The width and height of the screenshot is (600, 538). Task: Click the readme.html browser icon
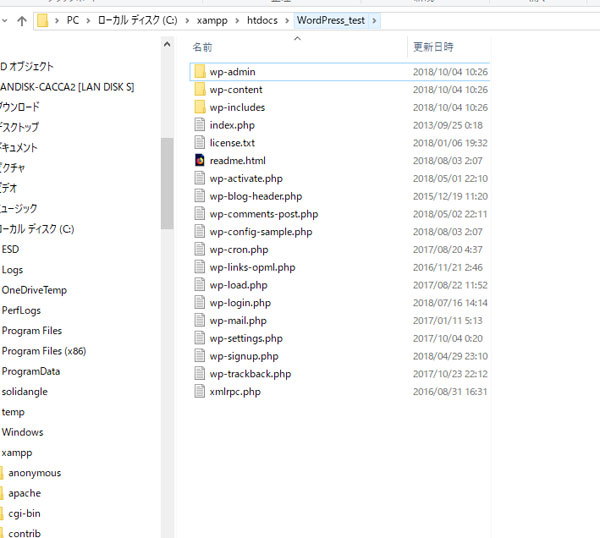199,161
